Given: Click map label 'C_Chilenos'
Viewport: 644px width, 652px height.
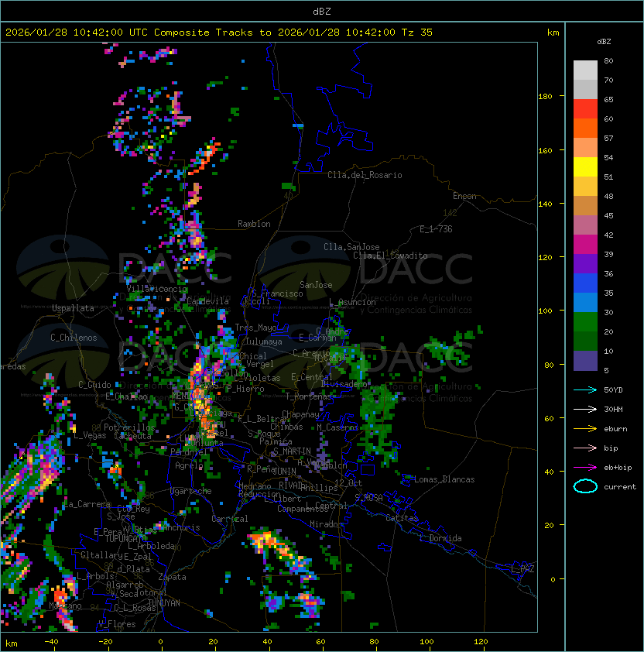Looking at the screenshot, I should pyautogui.click(x=74, y=338).
